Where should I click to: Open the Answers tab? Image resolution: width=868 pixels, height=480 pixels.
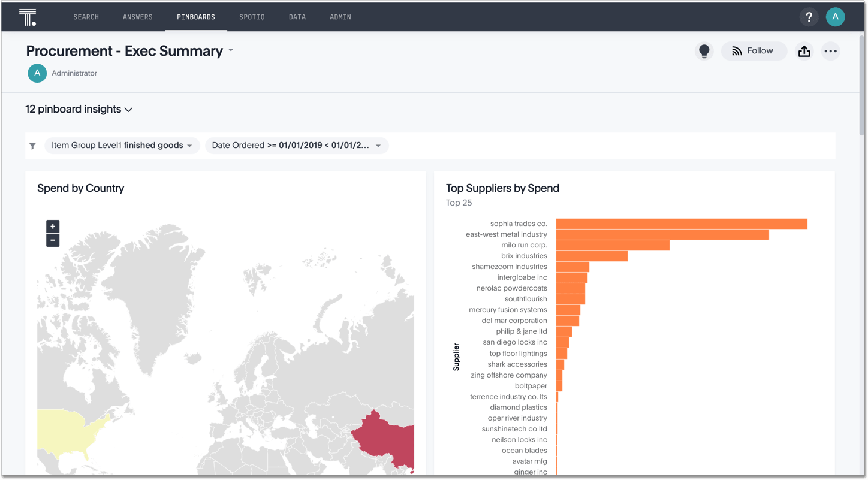pos(138,17)
